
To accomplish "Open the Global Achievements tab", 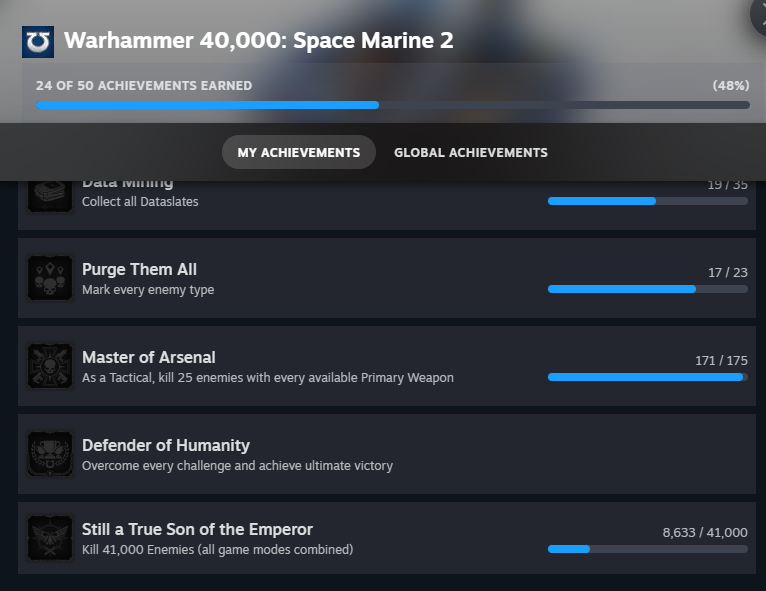I will click(x=471, y=152).
